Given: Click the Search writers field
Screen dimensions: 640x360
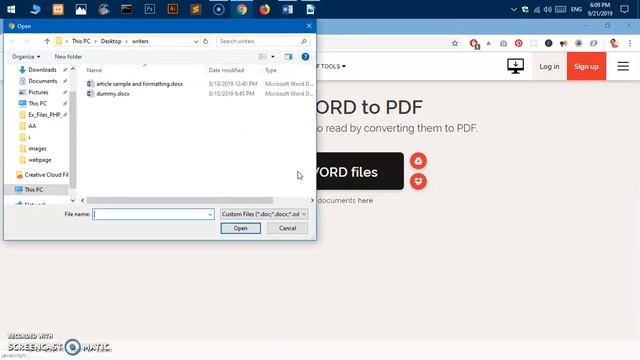Looking at the screenshot, I should [x=264, y=41].
